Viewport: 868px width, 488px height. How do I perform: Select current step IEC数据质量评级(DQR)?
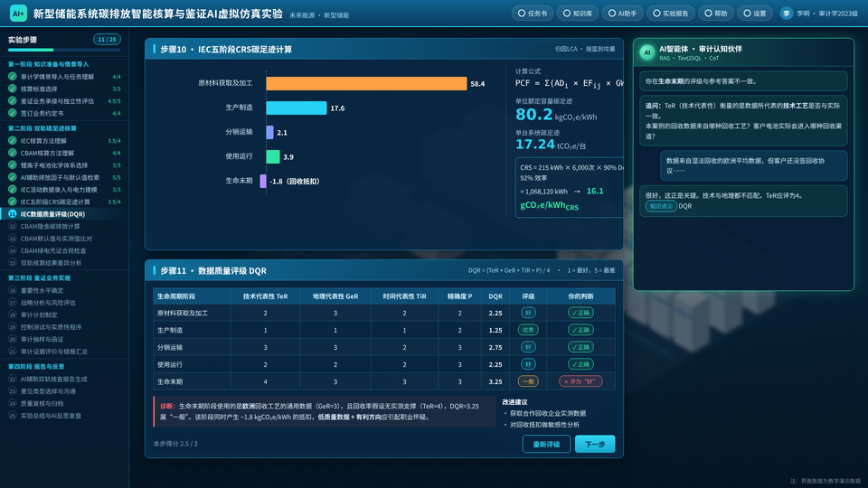click(64, 213)
